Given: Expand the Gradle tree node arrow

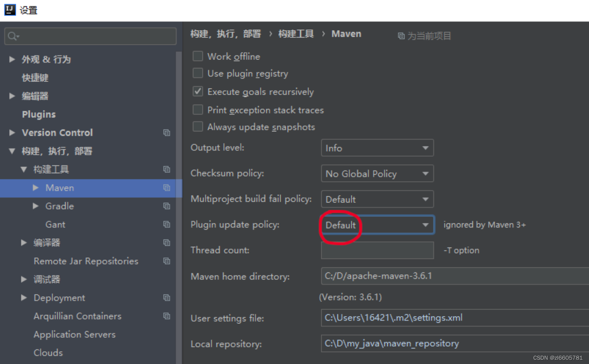Looking at the screenshot, I should pos(36,206).
